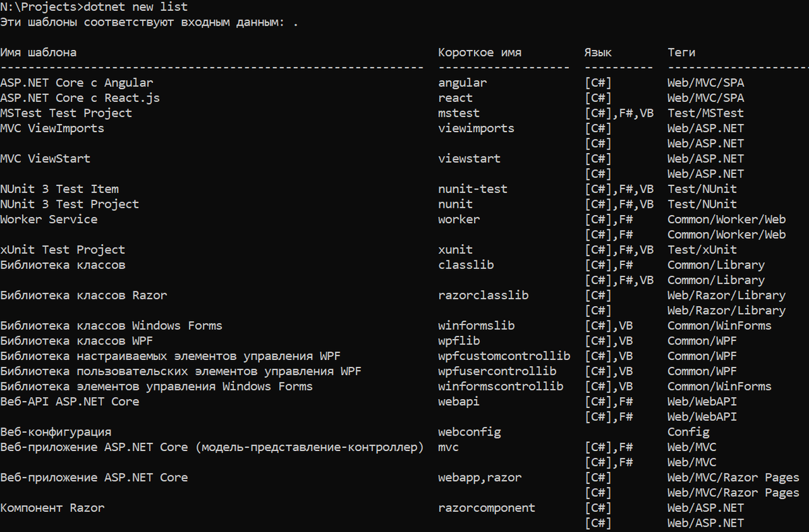Select 'NUnit 3 Test Item' template name
Image resolution: width=809 pixels, height=532 pixels.
coord(59,189)
